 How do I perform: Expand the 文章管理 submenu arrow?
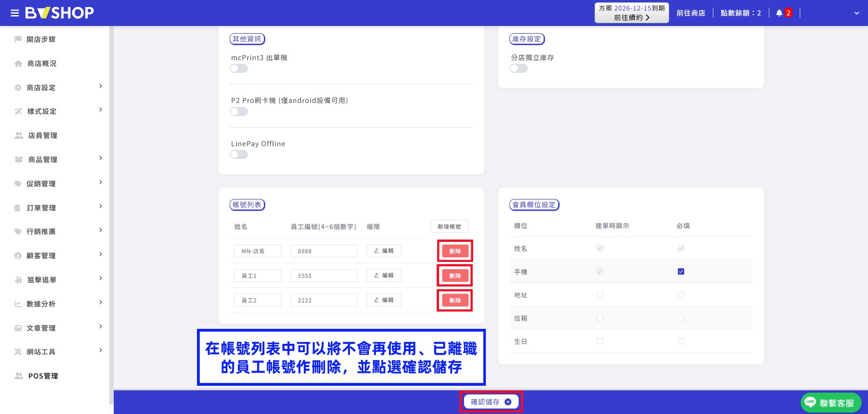[x=101, y=327]
